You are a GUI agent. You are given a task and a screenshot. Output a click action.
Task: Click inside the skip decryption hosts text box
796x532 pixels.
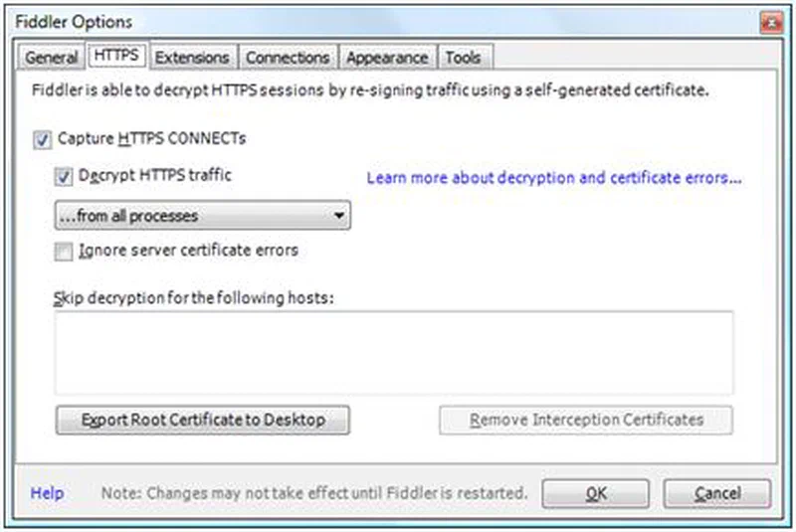click(x=394, y=353)
